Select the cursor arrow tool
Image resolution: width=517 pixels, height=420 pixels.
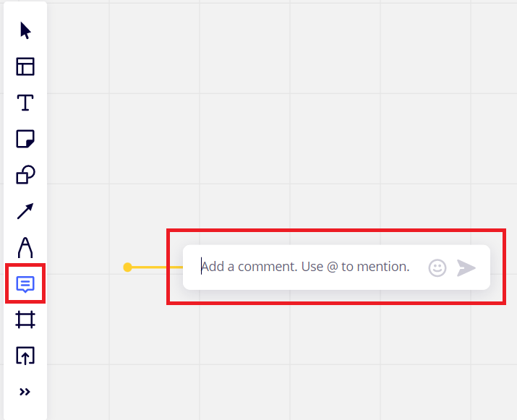pyautogui.click(x=25, y=31)
